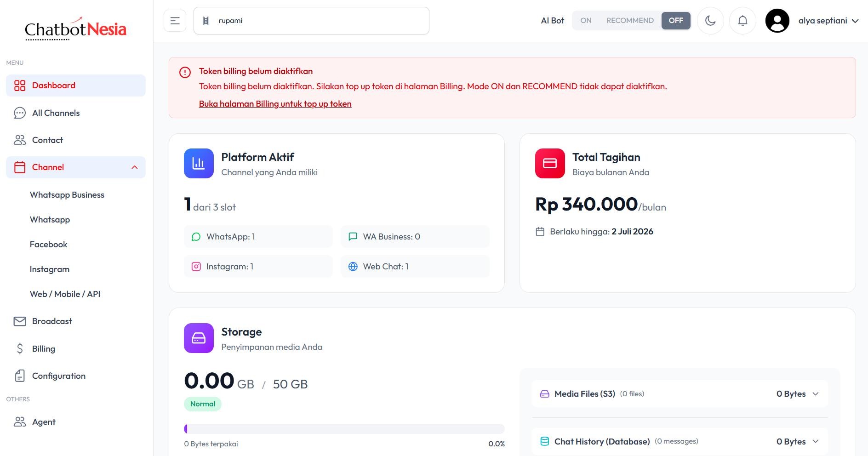868x456 pixels.
Task: Click the rupami workspace input field
Action: pos(311,21)
